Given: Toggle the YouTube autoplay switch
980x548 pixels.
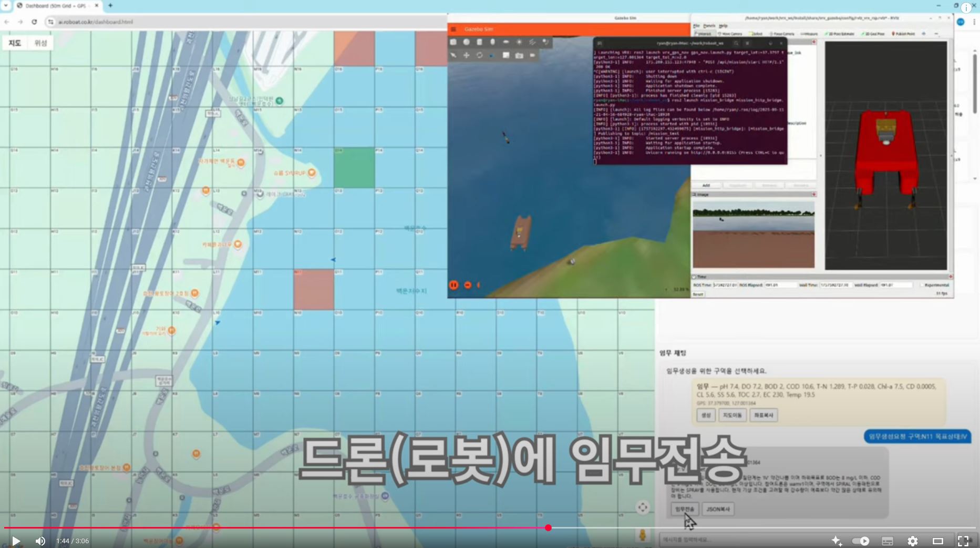Looking at the screenshot, I should click(861, 541).
